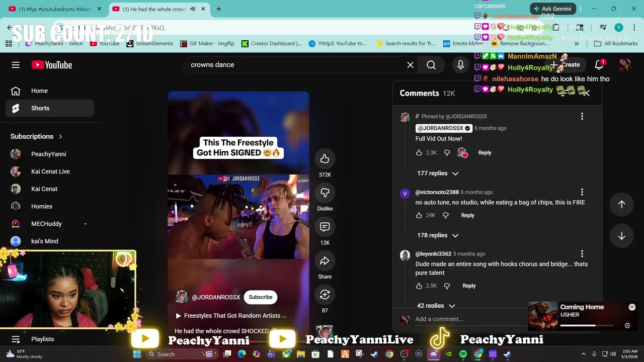Expand the Subscriptions section chevron
The width and height of the screenshot is (644, 362).
(x=60, y=136)
